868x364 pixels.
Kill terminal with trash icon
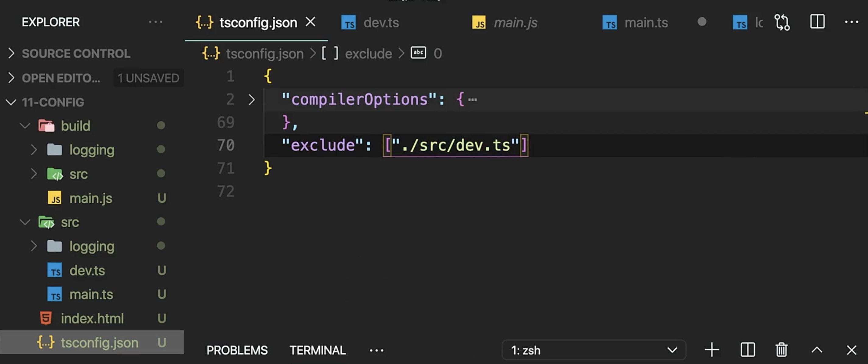[781, 350]
